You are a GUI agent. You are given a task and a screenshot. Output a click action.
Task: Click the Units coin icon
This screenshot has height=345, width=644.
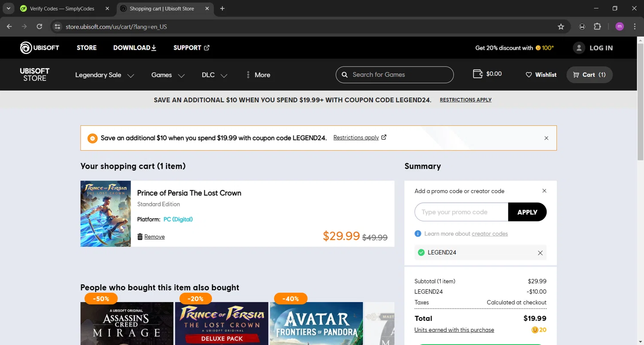click(535, 330)
